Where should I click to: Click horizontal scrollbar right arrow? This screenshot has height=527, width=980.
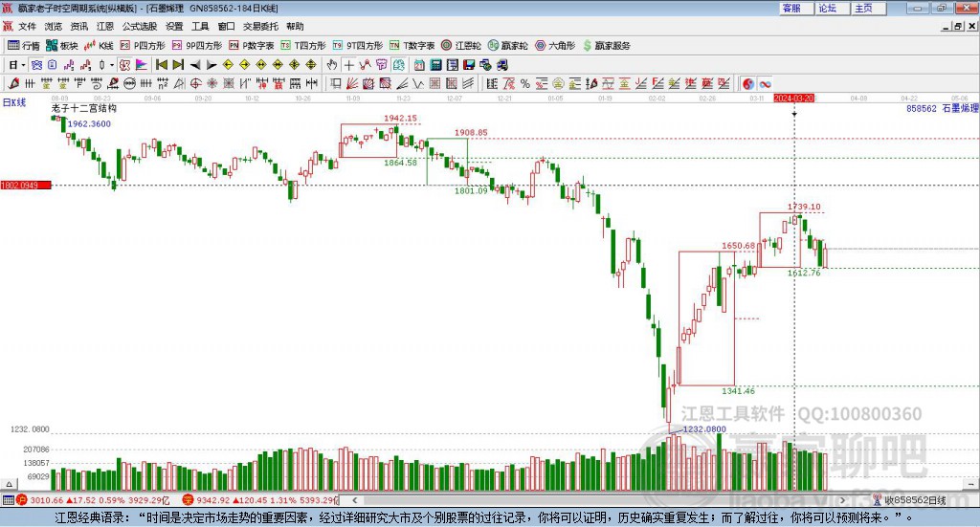click(x=842, y=500)
